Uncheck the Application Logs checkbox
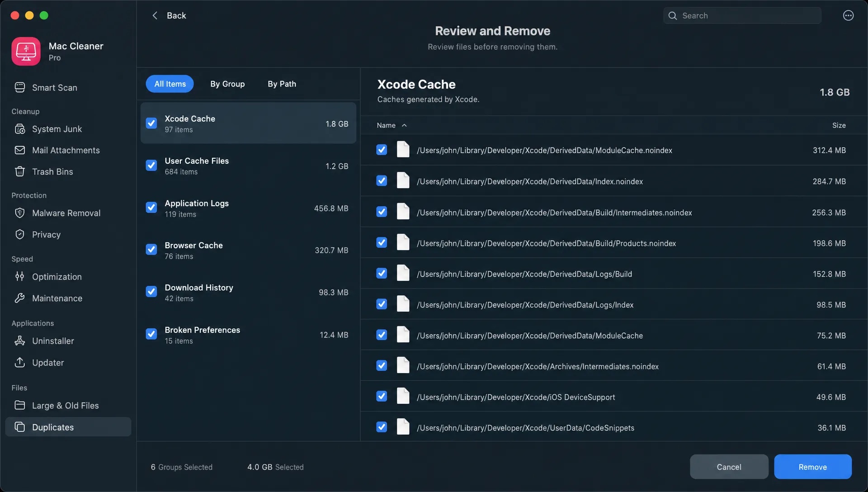 click(151, 208)
